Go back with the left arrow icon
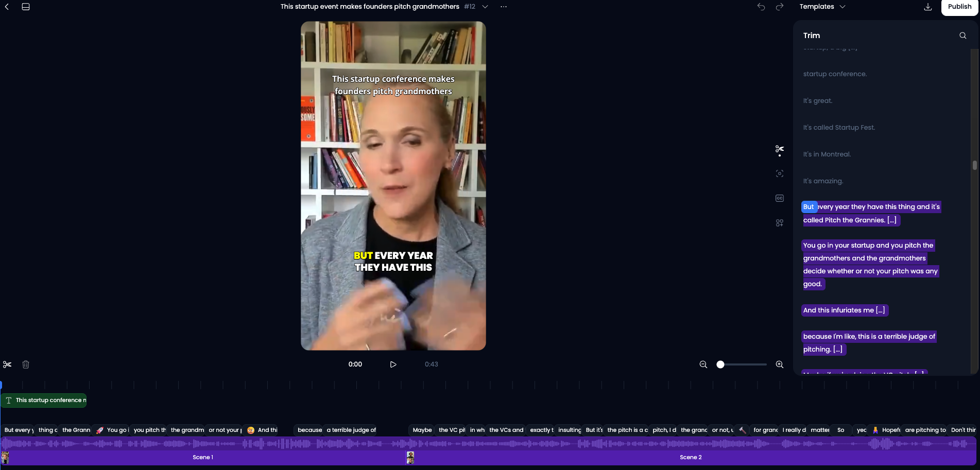980x470 pixels. coord(7,7)
